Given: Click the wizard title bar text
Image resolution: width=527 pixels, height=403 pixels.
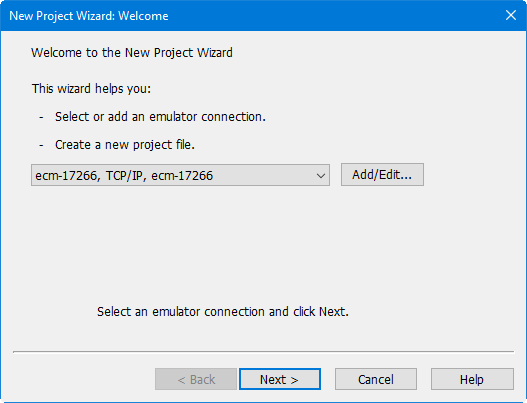Looking at the screenshot, I should 89,16.
